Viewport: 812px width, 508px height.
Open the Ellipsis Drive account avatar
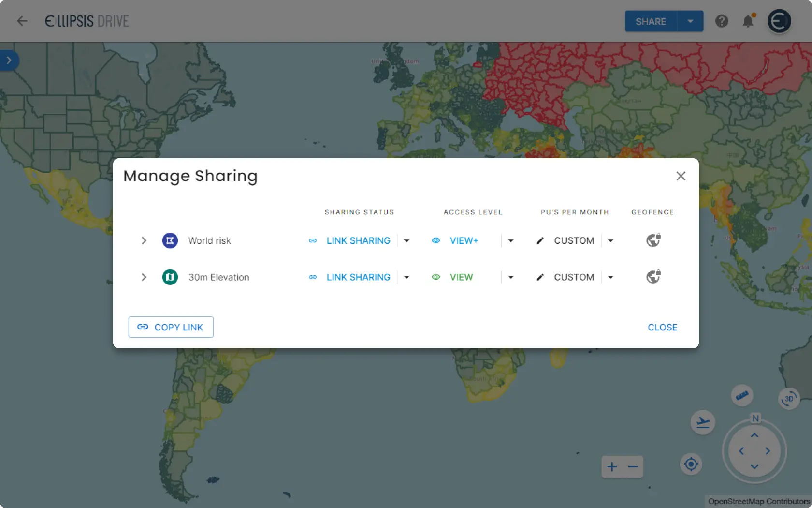779,21
